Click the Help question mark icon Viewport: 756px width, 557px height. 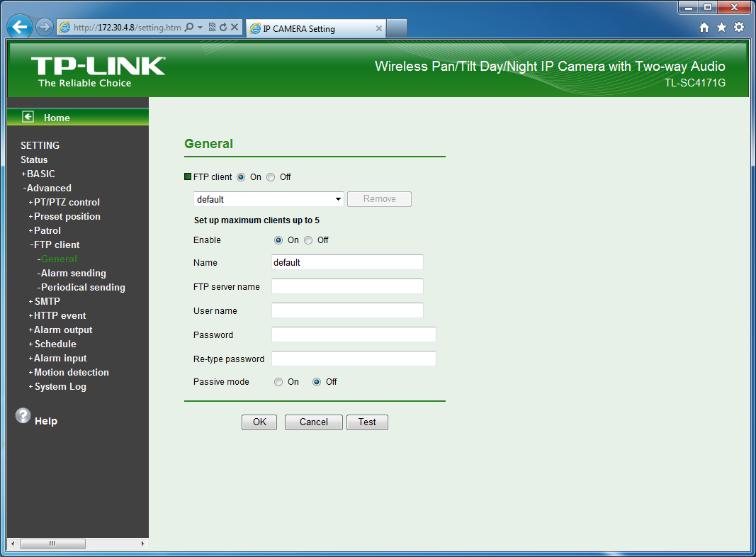(x=23, y=416)
